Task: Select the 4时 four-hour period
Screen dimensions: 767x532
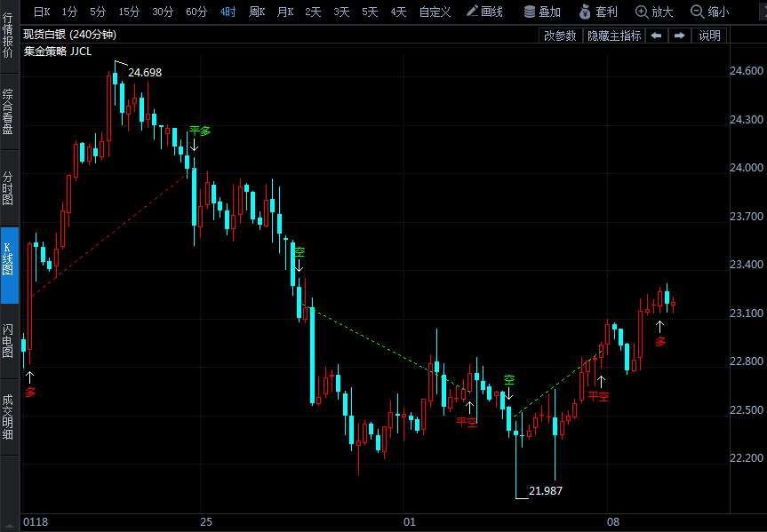Action: (228, 12)
